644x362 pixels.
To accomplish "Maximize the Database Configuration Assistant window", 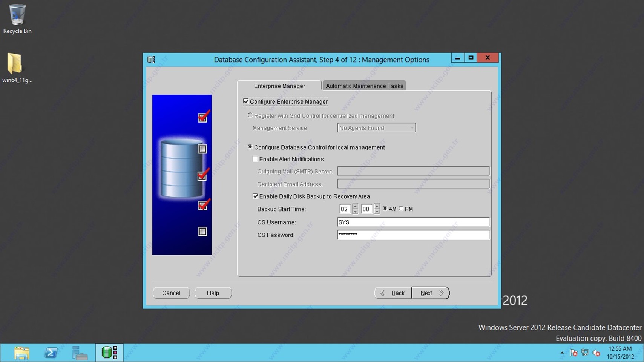I will pos(471,58).
